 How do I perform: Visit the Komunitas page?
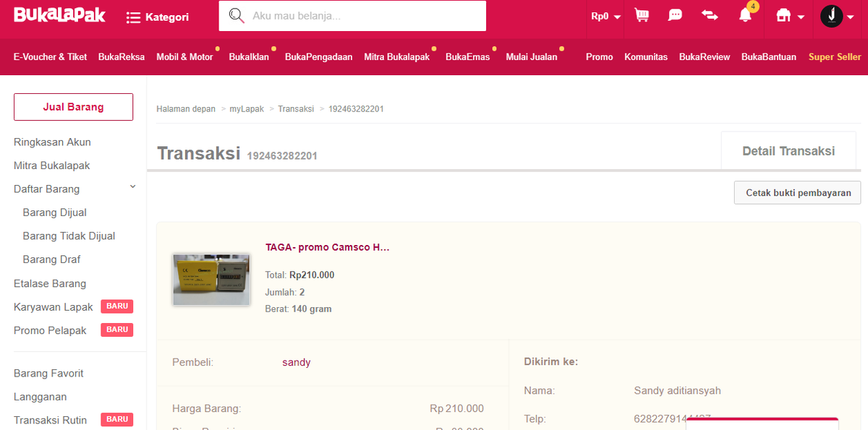tap(646, 56)
